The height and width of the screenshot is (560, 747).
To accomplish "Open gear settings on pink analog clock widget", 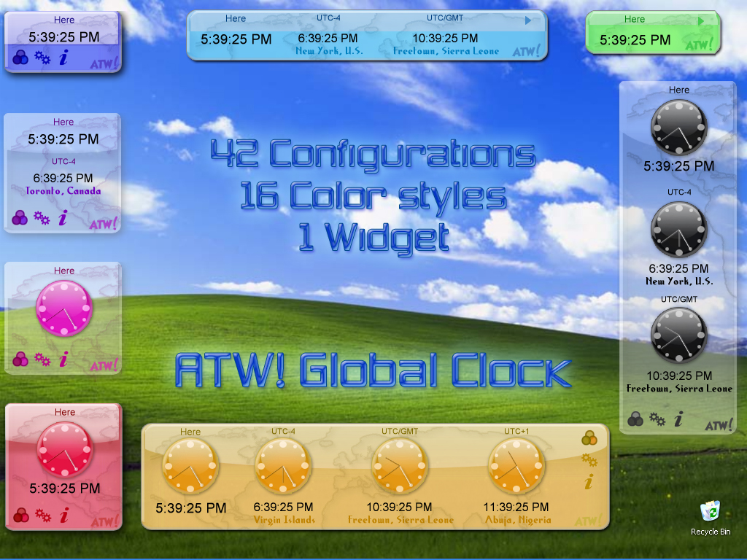I will (x=42, y=359).
